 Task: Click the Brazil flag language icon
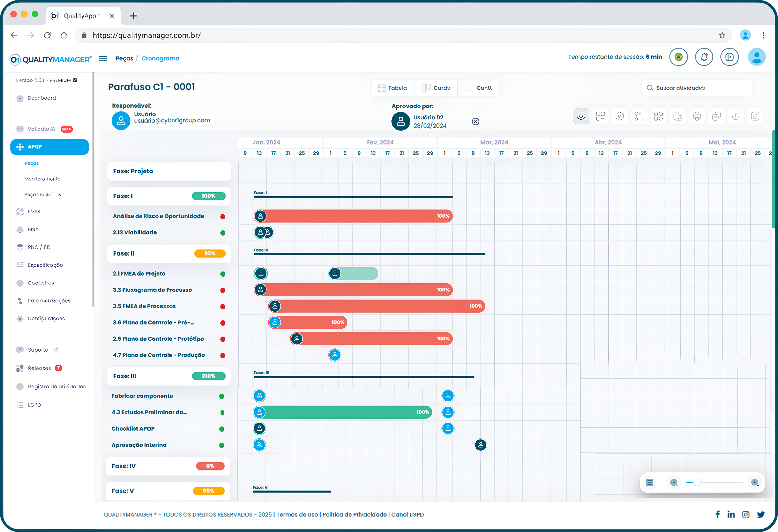[x=678, y=57]
